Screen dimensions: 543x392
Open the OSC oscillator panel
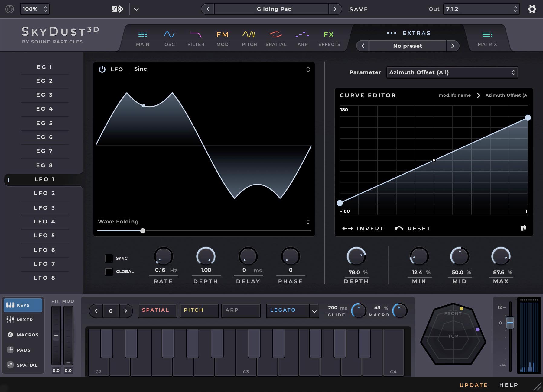tap(169, 38)
